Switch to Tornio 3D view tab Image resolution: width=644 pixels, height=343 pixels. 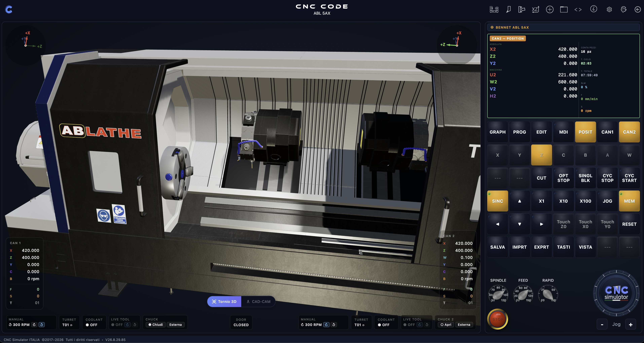click(224, 301)
